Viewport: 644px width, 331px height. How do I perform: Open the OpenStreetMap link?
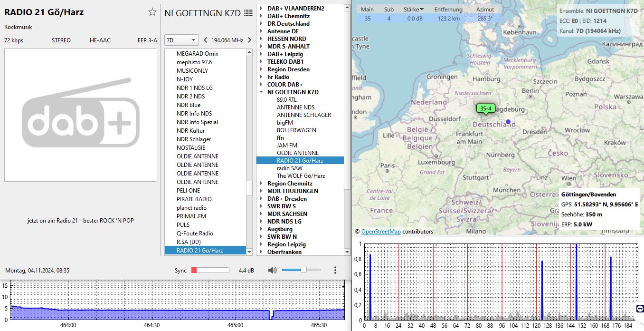tap(381, 232)
